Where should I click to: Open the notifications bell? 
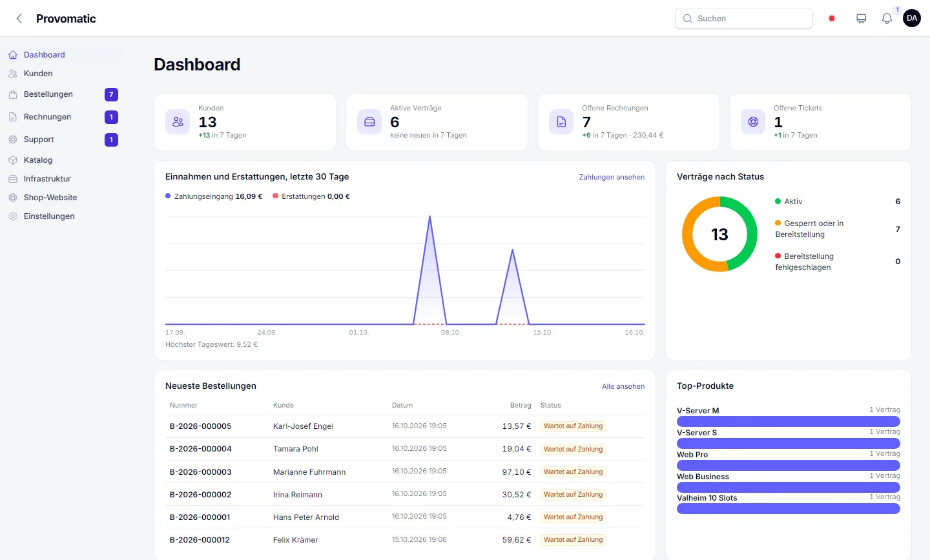[887, 19]
